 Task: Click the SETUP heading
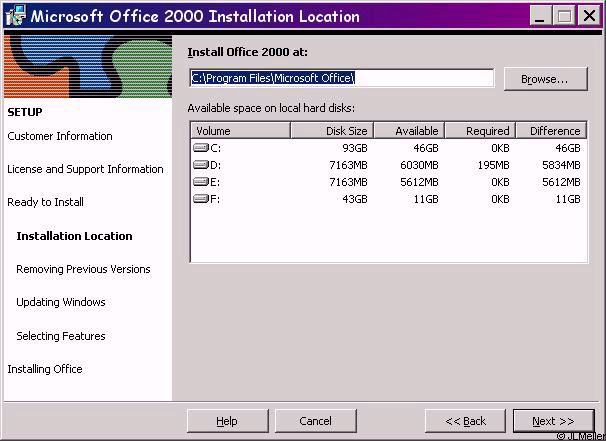click(x=25, y=112)
